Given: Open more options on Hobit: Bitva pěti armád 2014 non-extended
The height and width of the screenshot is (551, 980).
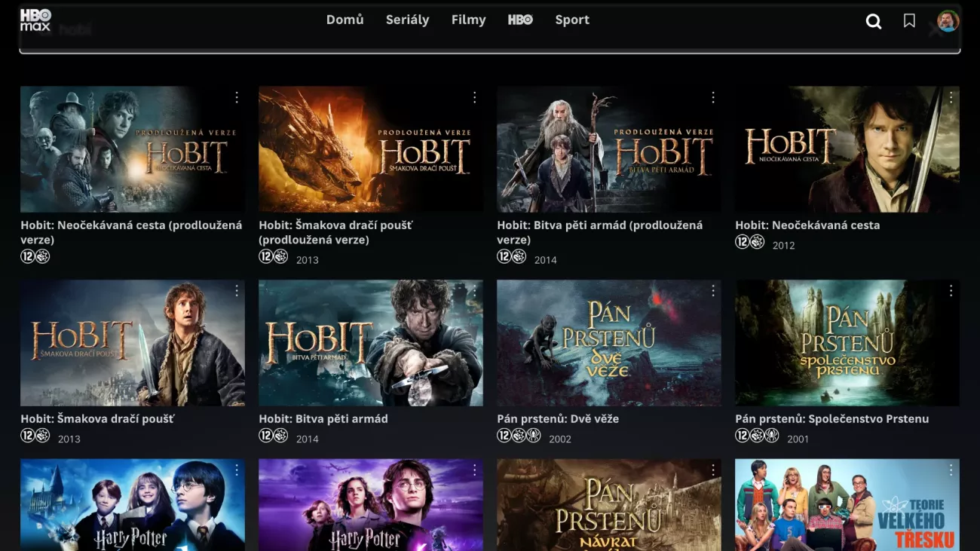Looking at the screenshot, I should click(x=475, y=291).
